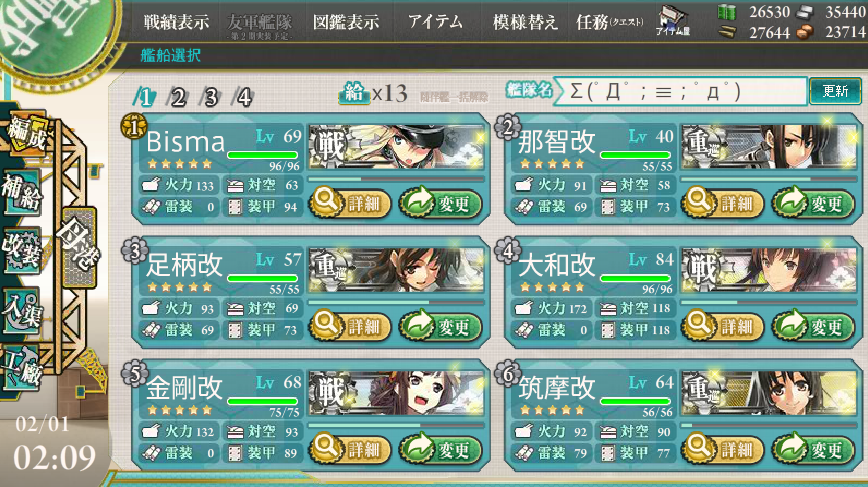868x487 pixels.
Task: View 詳細 details for Bismarck
Action: click(x=350, y=203)
